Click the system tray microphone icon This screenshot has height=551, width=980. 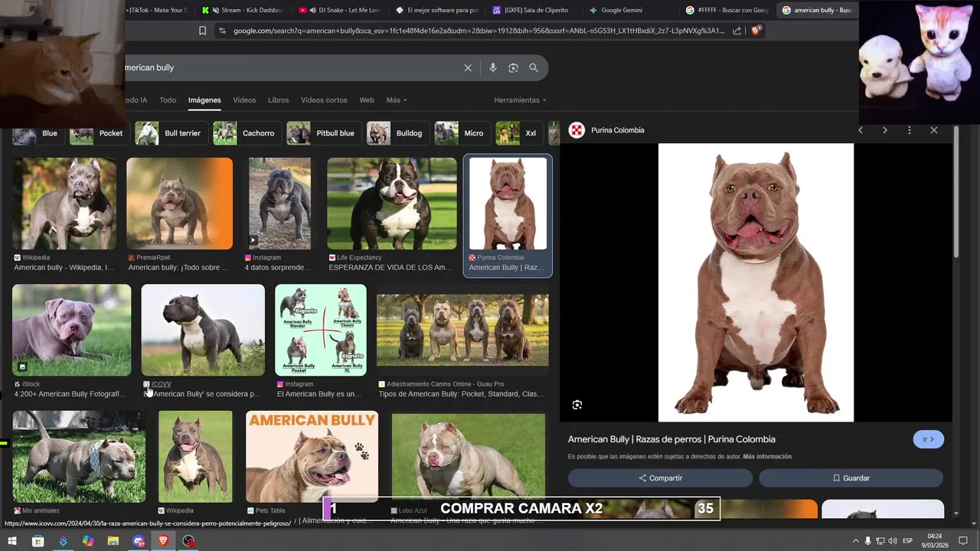(x=867, y=541)
